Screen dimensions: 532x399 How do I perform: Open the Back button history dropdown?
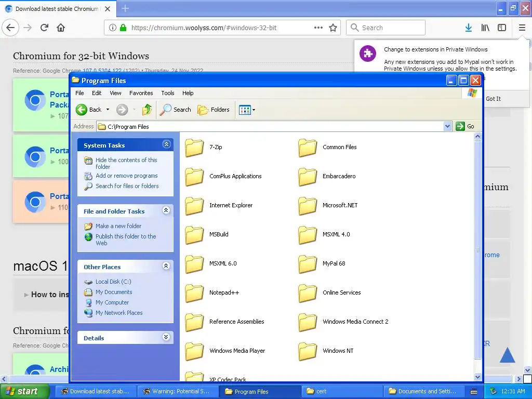pyautogui.click(x=108, y=110)
